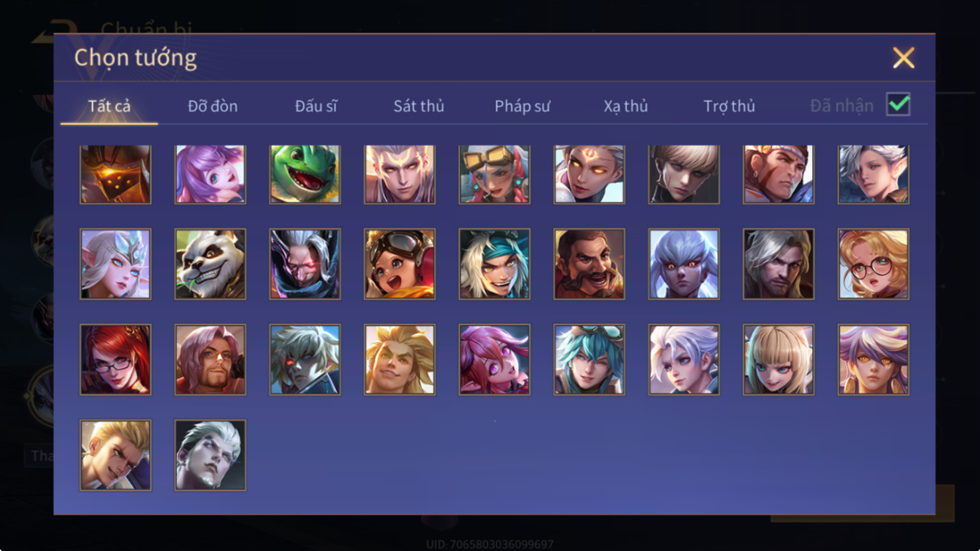Select the purple-haired girl hero portrait
980x551 pixels.
210,174
